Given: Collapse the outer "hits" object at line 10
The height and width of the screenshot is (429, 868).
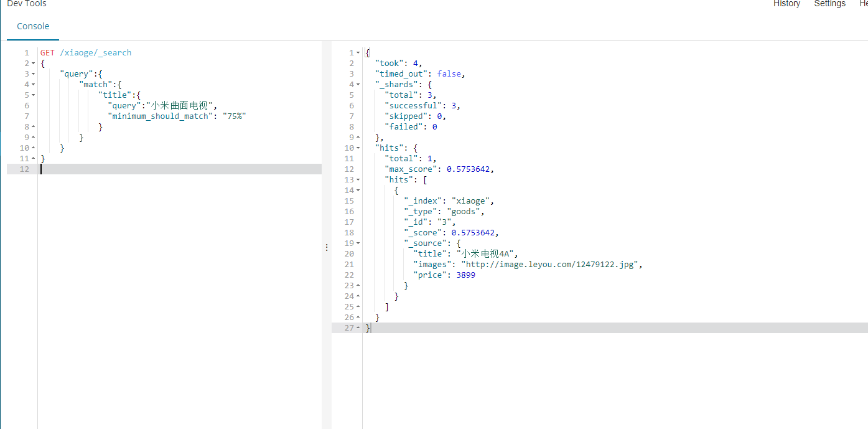Looking at the screenshot, I should pyautogui.click(x=358, y=148).
